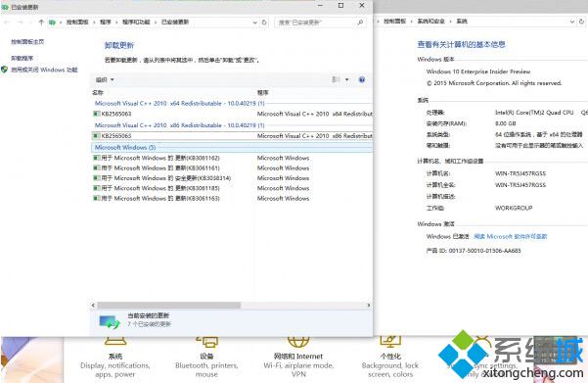Click the Programs breadcrumb segment

point(106,23)
